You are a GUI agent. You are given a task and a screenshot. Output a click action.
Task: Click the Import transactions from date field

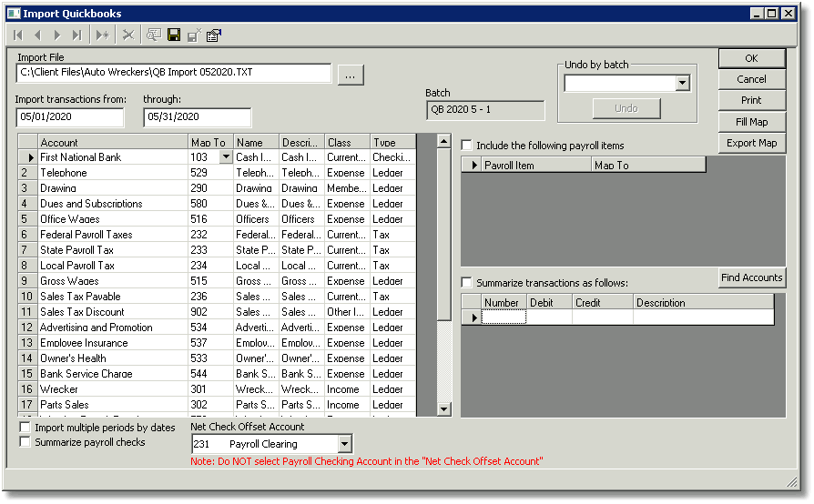70,116
